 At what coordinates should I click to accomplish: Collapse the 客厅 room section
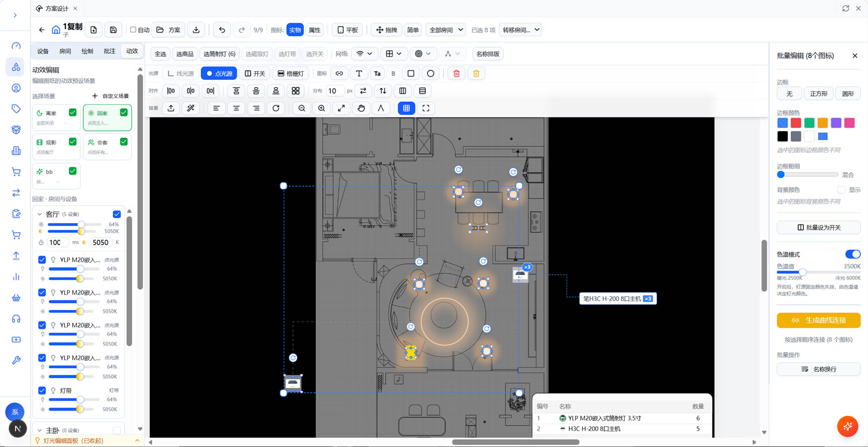[x=39, y=215]
